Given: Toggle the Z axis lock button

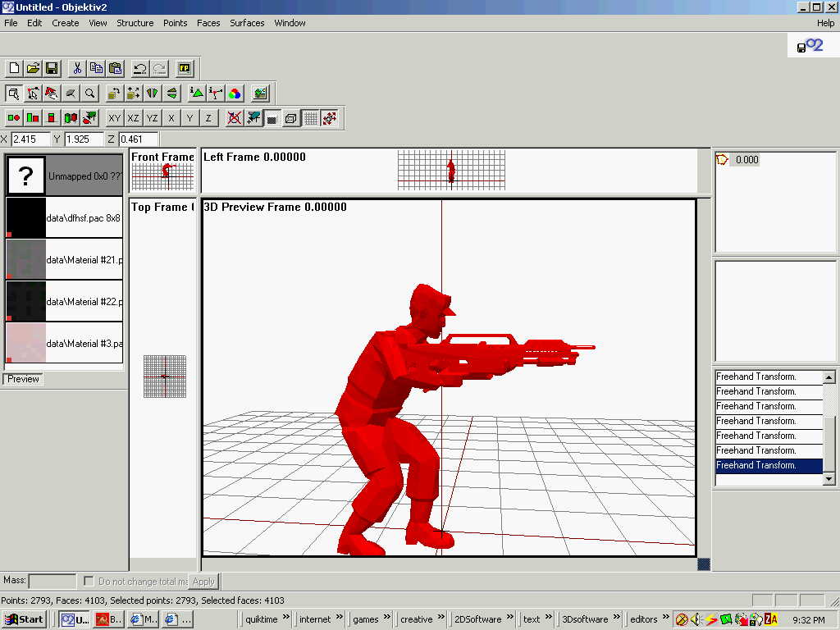Looking at the screenshot, I should 208,118.
